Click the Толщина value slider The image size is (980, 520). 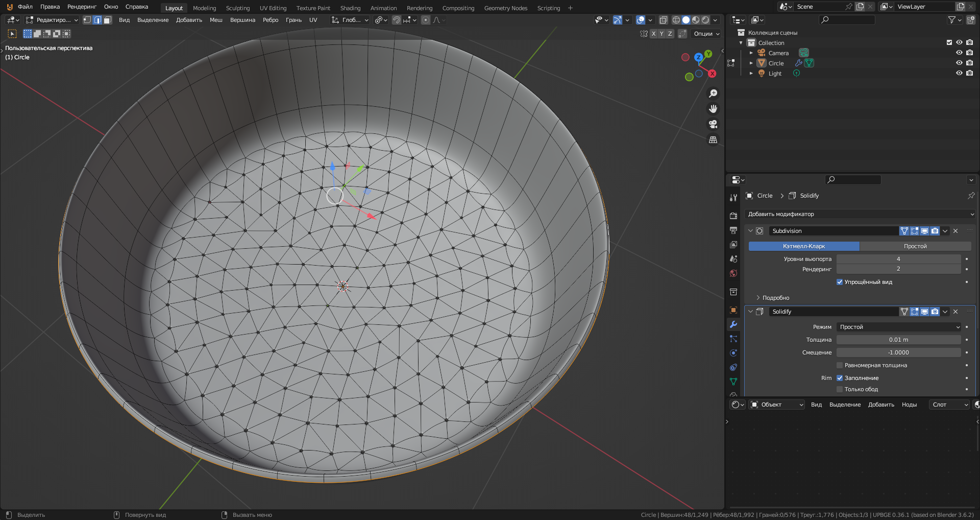tap(898, 340)
